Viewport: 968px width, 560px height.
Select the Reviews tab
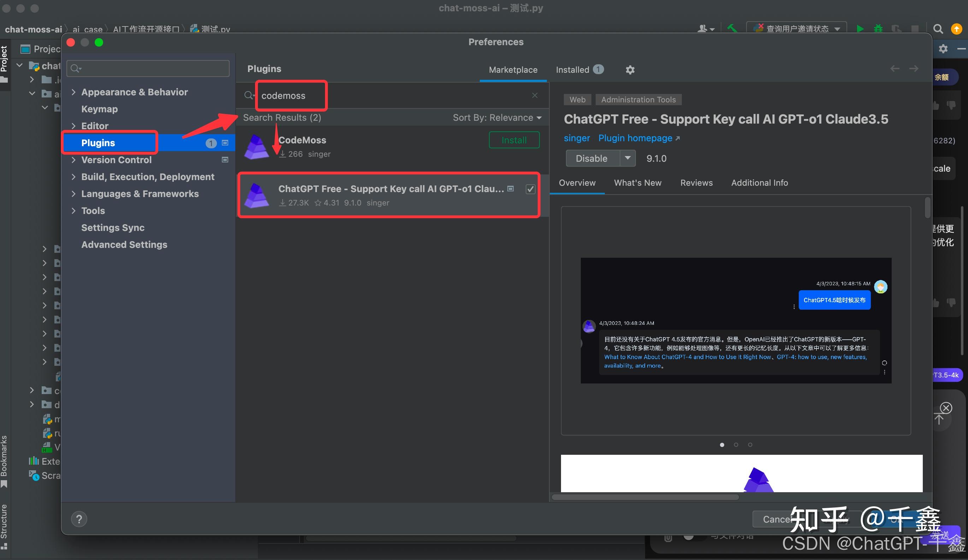696,183
